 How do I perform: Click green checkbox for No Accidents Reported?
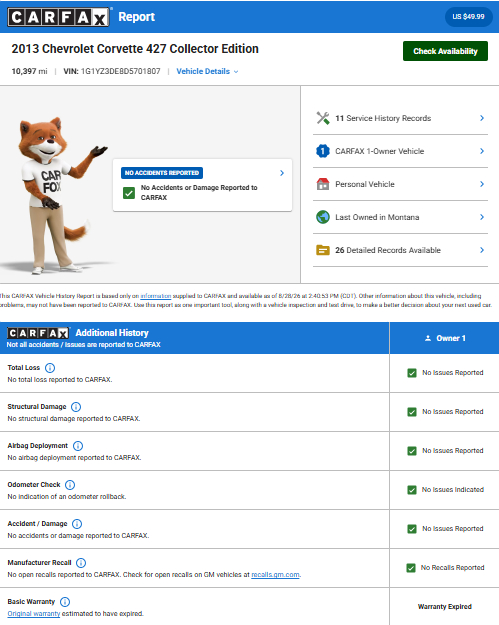[x=129, y=193]
